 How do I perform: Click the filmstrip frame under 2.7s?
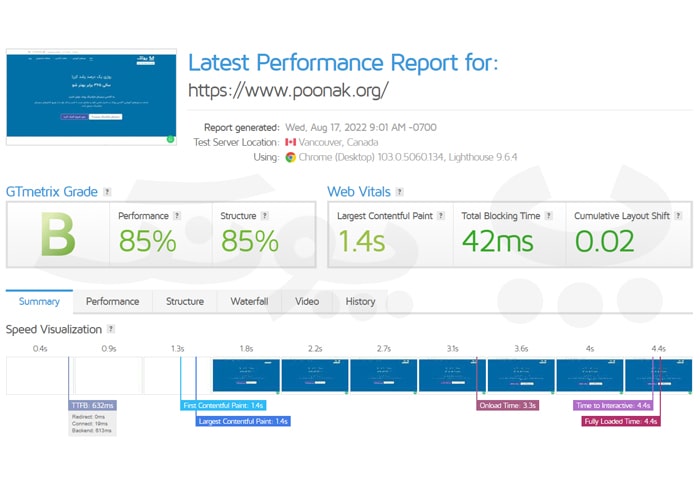coord(384,377)
